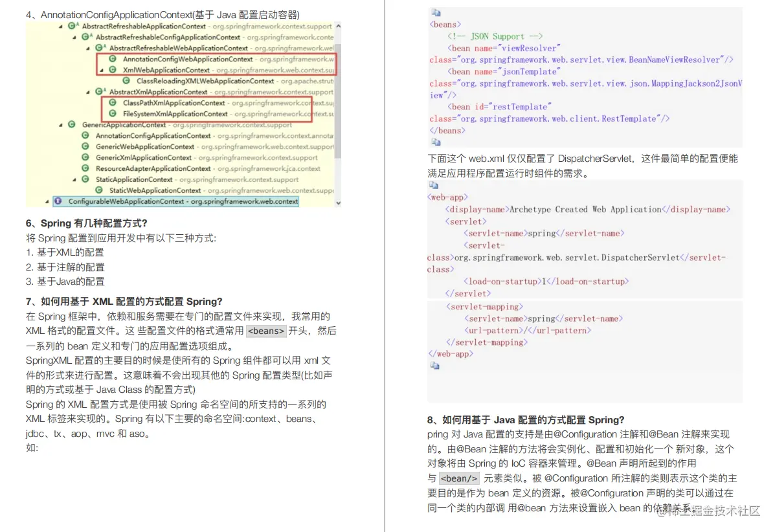Click the StaticApplicationContext class icon
Screen dimensions: 775x532
[85, 179]
